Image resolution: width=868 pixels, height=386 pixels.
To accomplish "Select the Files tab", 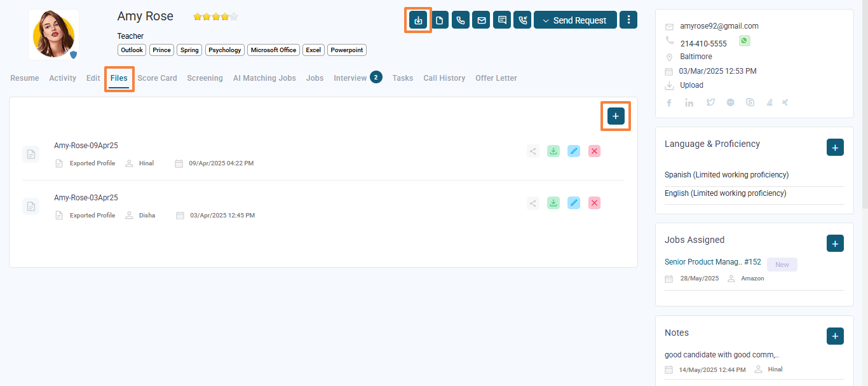I will click(119, 78).
